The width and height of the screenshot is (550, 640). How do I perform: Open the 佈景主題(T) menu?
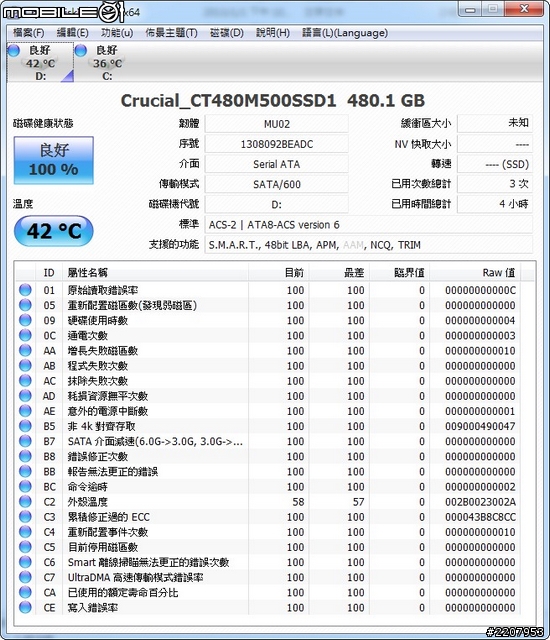pyautogui.click(x=171, y=33)
